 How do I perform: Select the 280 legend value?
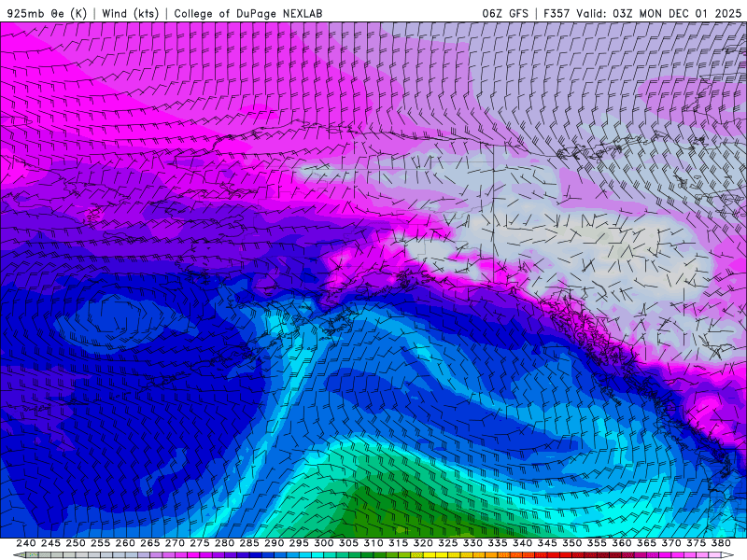pos(224,543)
